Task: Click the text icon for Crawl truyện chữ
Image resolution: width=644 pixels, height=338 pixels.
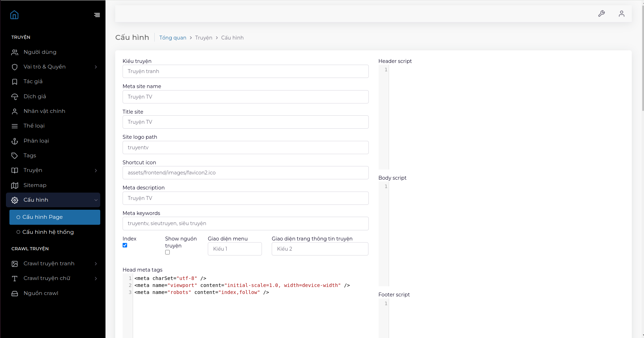Action: click(15, 279)
